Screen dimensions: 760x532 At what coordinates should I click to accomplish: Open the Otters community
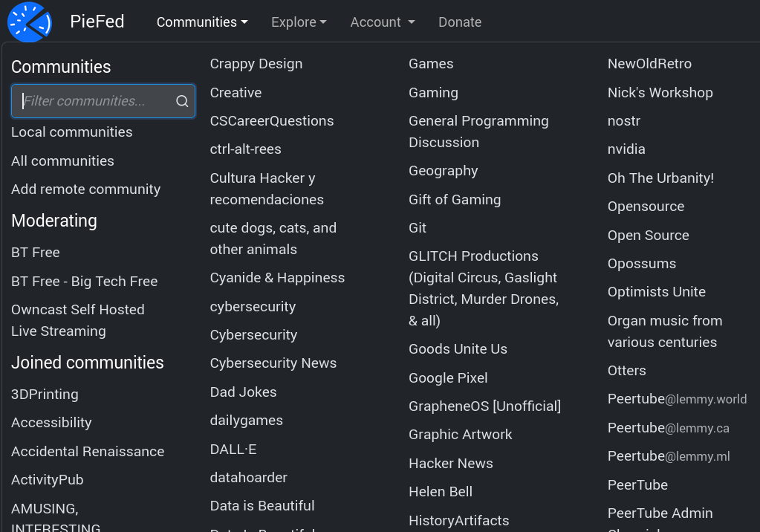tap(627, 371)
